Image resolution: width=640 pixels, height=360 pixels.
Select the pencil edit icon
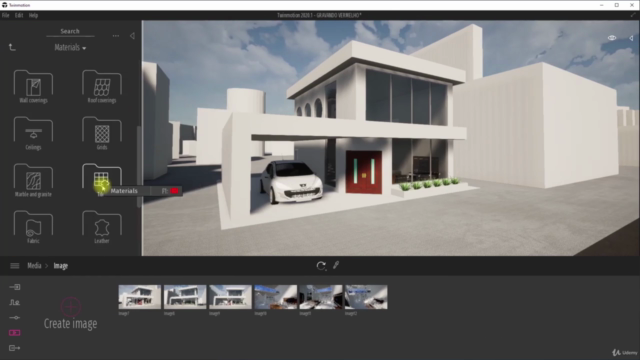[x=336, y=265]
